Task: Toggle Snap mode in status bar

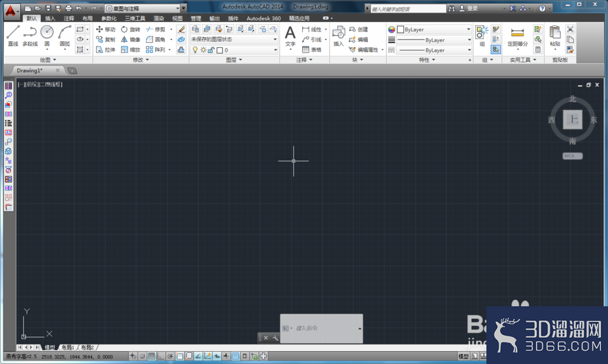Action: (142, 356)
